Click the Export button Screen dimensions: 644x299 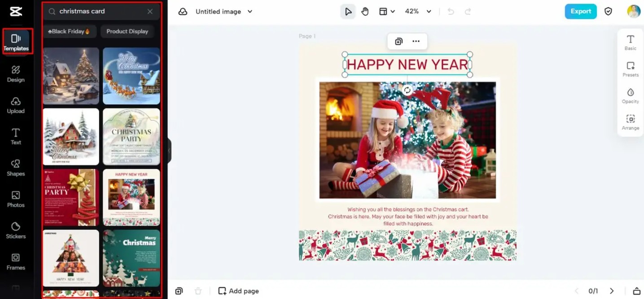pos(580,12)
